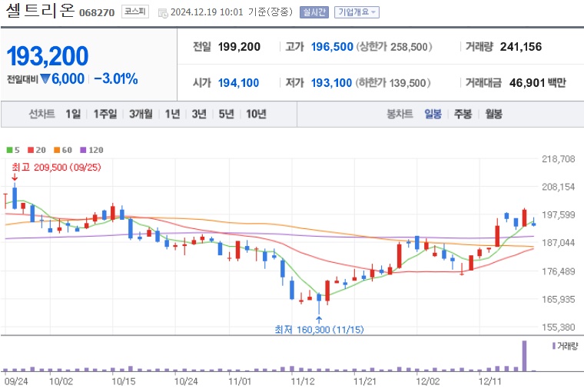Viewport: 584px width, 392px height.
Task: Click the 선차트 section label
Action: [41, 114]
